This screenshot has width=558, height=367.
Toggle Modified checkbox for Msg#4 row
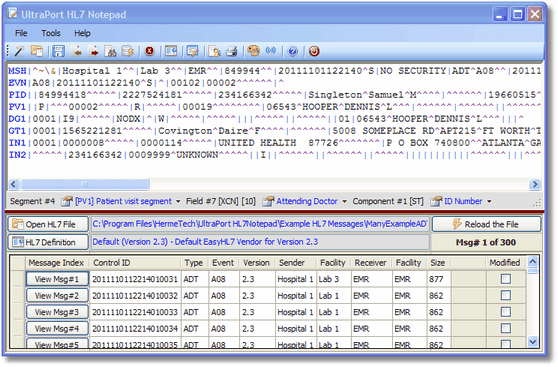(x=506, y=328)
